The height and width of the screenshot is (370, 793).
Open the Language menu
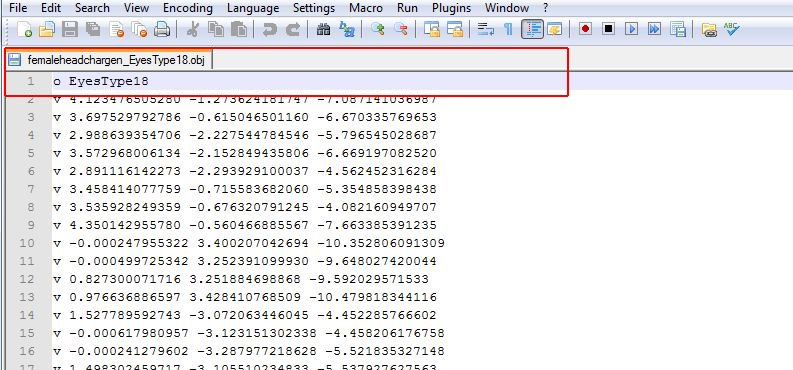pos(253,8)
